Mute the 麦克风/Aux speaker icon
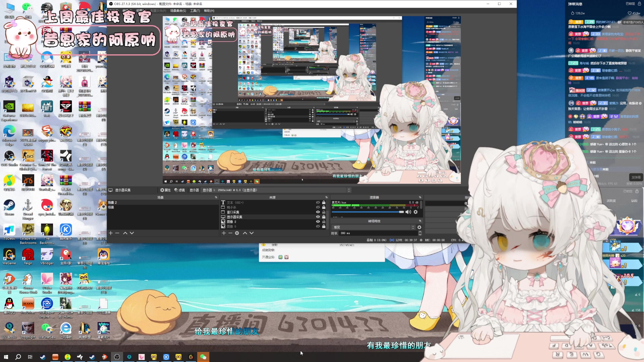Image resolution: width=644 pixels, height=362 pixels. (x=408, y=212)
